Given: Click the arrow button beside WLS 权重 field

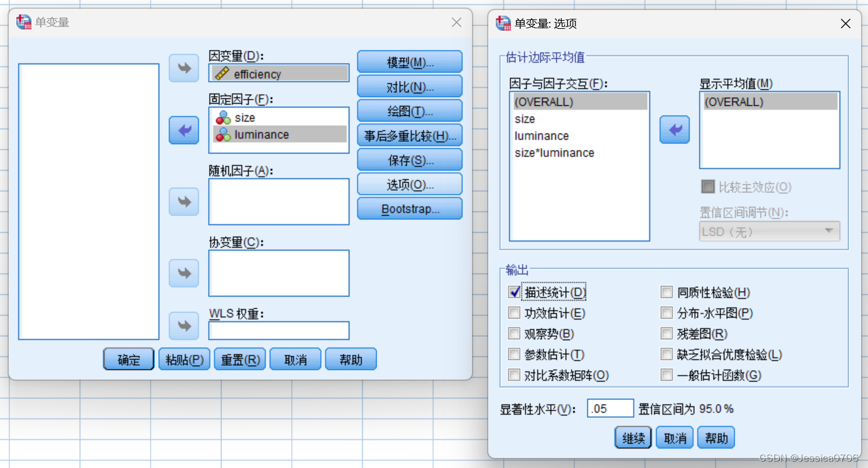Looking at the screenshot, I should pyautogui.click(x=184, y=326).
